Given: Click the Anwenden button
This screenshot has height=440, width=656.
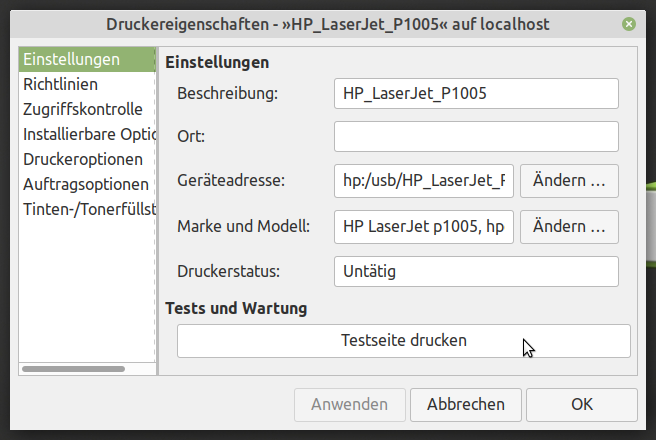Looking at the screenshot, I should pyautogui.click(x=349, y=404).
